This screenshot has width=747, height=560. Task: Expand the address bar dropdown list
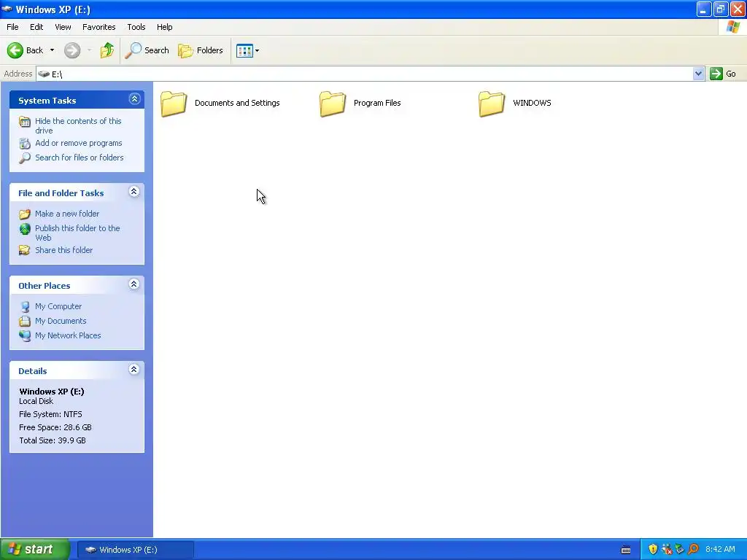pyautogui.click(x=698, y=74)
